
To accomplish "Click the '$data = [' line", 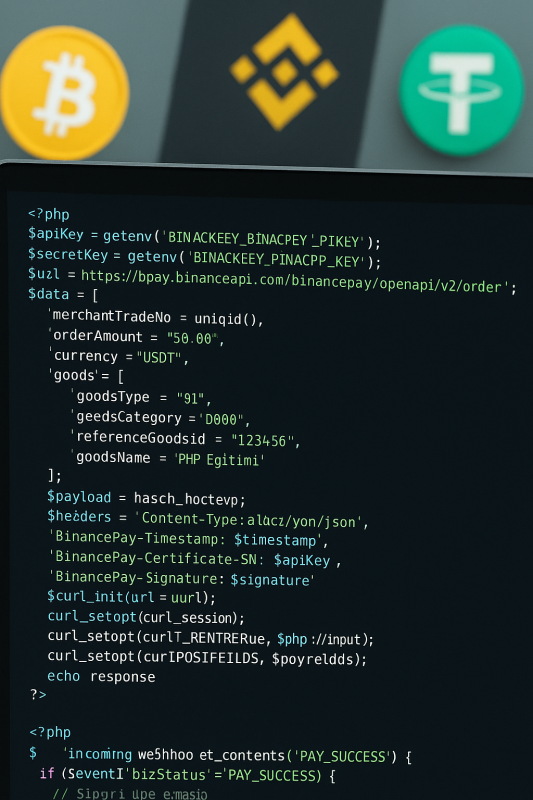I will (x=63, y=294).
